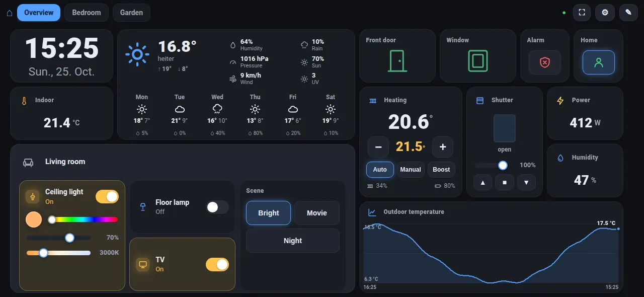The width and height of the screenshot is (644, 297).
Task: Click the Living room sofa icon
Action: [28, 162]
